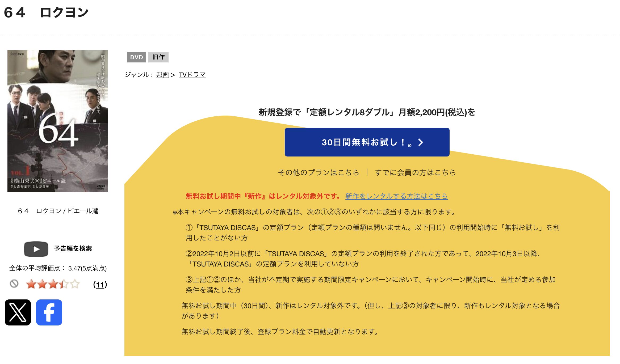The height and width of the screenshot is (364, 620).
Task: Click the 新規登録で「定額レンタル8ダブル」 heading
Action: point(367,112)
